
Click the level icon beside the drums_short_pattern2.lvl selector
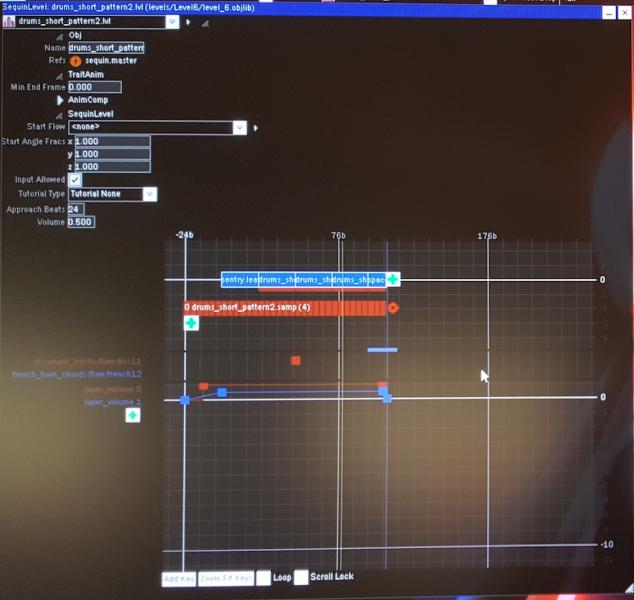pos(9,21)
